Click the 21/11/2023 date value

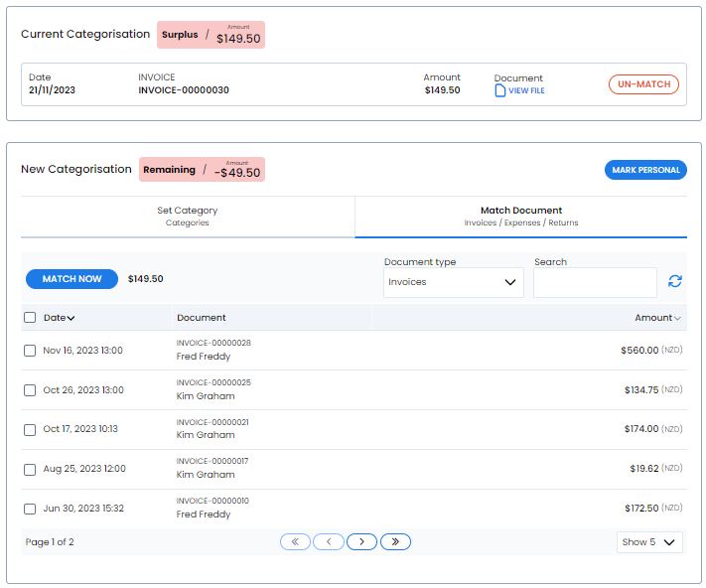52,90
